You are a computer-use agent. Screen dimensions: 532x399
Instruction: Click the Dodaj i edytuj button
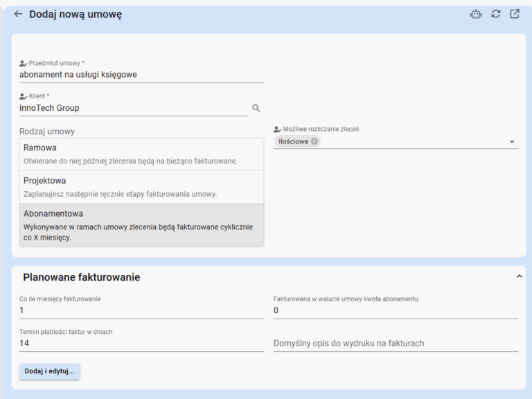tap(50, 371)
